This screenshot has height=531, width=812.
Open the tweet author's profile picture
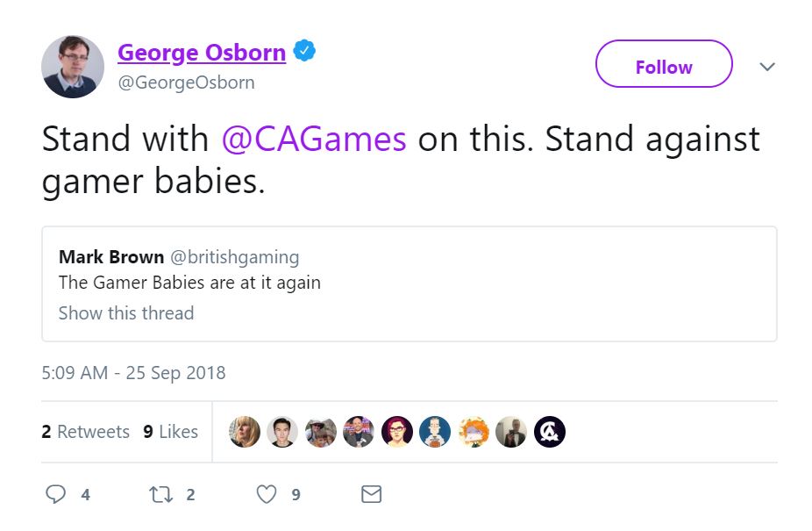73,67
